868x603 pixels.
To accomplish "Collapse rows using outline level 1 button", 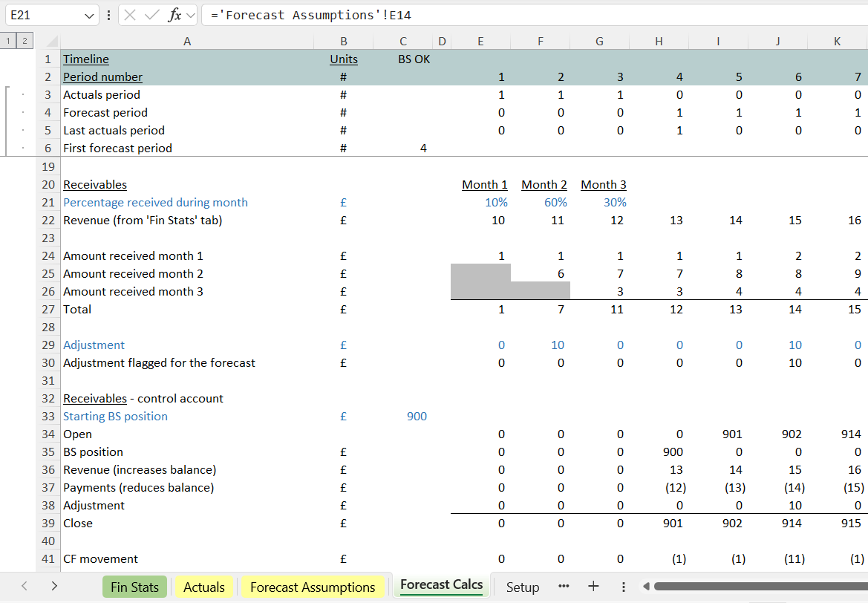I will (x=8, y=41).
